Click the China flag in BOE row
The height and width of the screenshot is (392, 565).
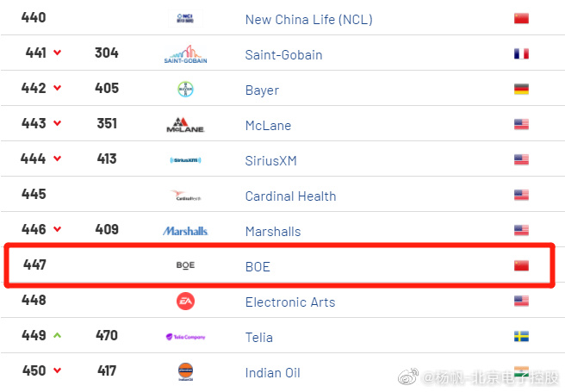tap(521, 265)
